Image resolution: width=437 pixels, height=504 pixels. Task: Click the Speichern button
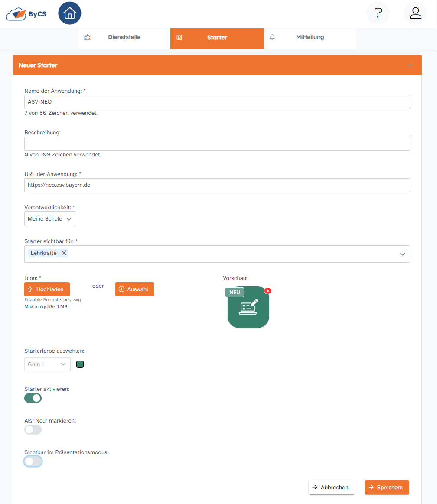387,488
